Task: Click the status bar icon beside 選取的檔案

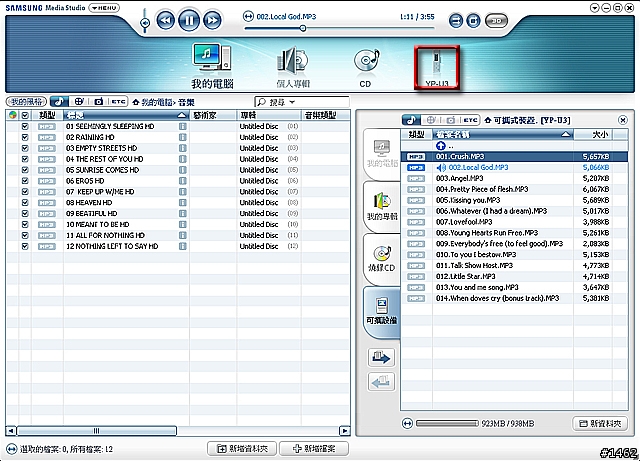Action: 11,449
